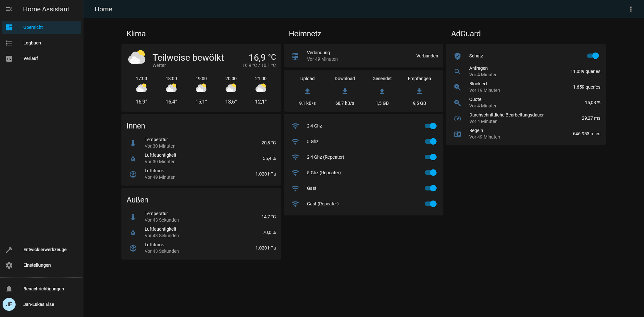
Task: Click the Regeln rules icon
Action: [457, 134]
